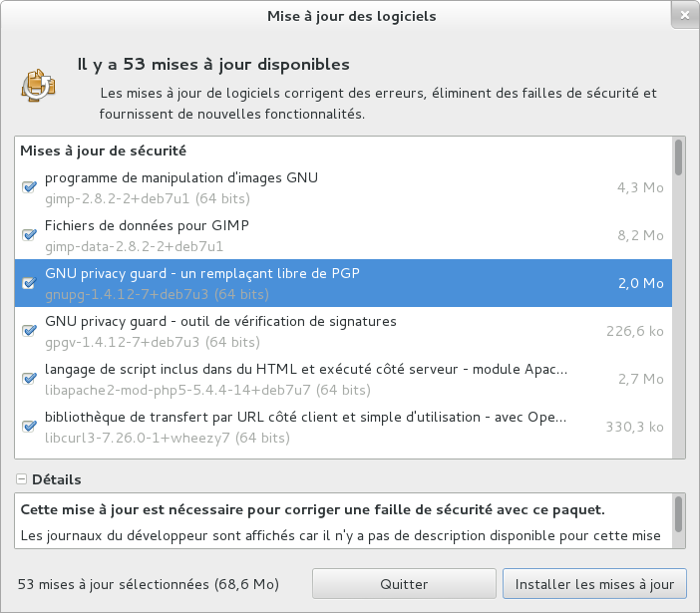Uncheck the gimp-2.8.2 image manipulation update
Image resolution: width=700 pixels, height=613 pixels.
click(x=29, y=187)
